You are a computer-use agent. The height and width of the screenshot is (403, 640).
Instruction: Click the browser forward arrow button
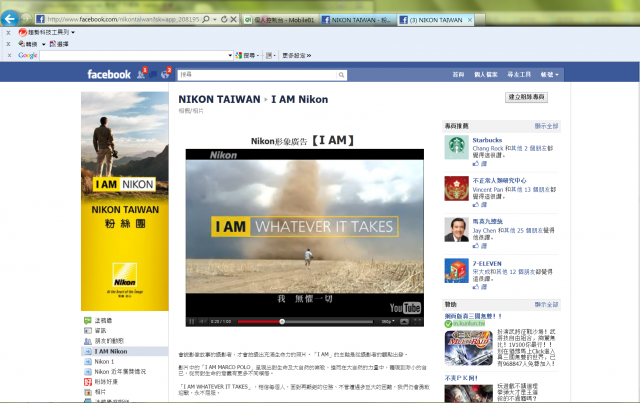point(26,18)
